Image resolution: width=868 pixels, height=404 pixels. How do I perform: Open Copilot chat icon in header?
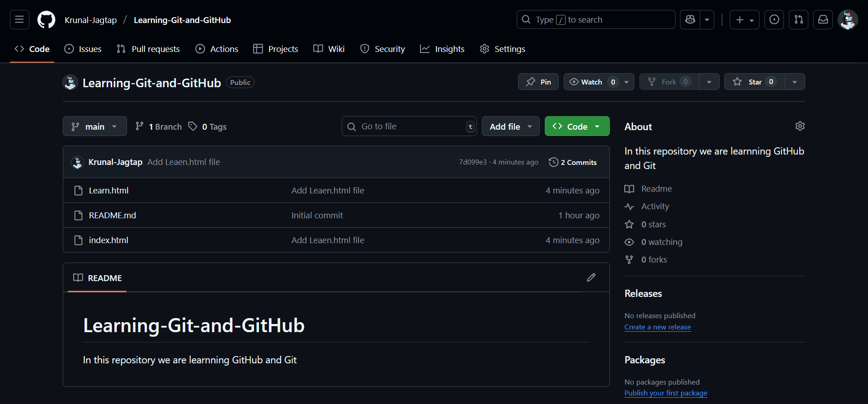(690, 19)
